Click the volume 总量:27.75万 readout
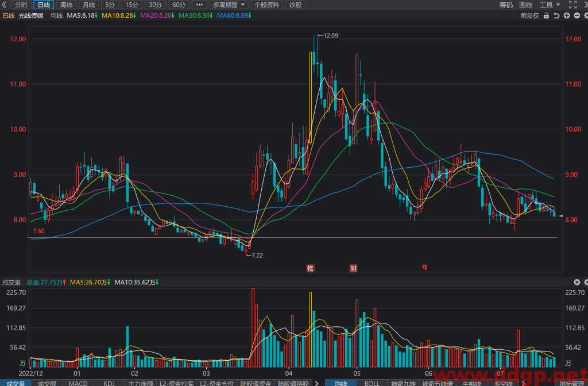588x386 pixels. click(46, 282)
